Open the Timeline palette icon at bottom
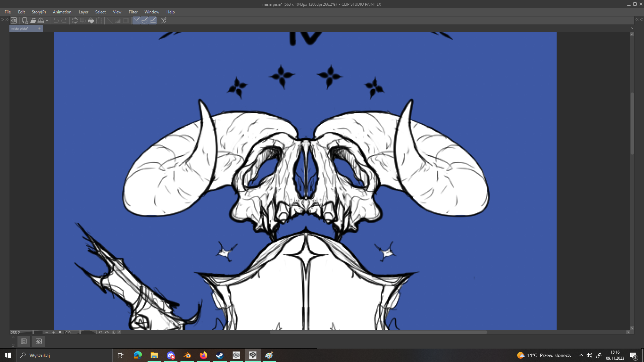 click(24, 341)
